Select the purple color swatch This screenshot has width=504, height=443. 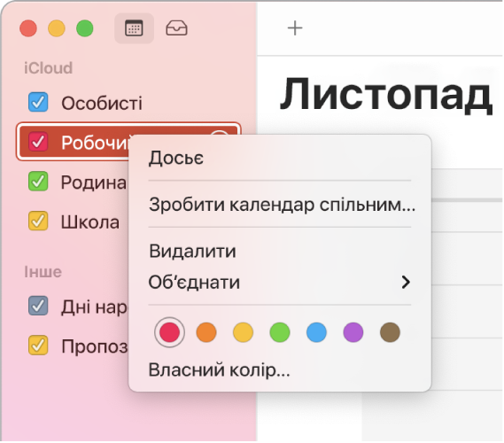point(353,332)
